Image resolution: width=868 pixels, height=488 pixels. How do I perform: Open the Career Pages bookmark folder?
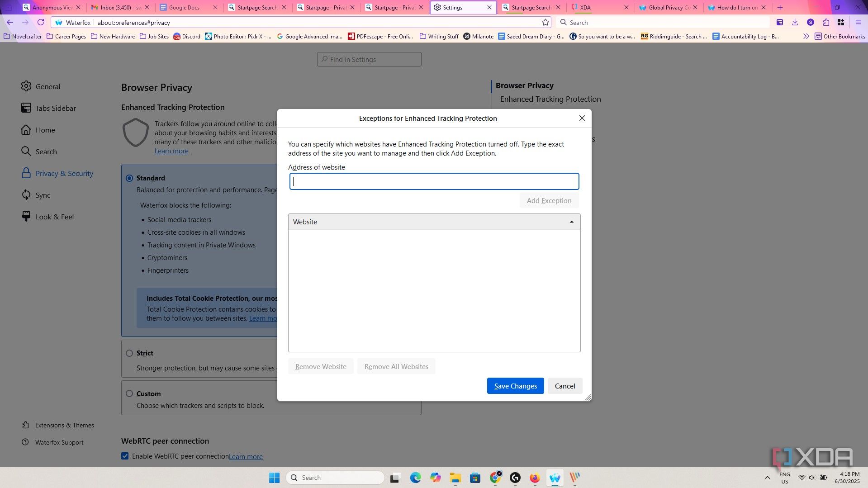point(66,36)
